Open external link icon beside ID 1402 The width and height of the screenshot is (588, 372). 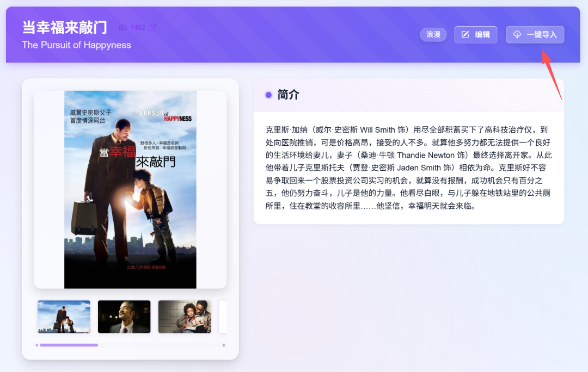click(152, 28)
